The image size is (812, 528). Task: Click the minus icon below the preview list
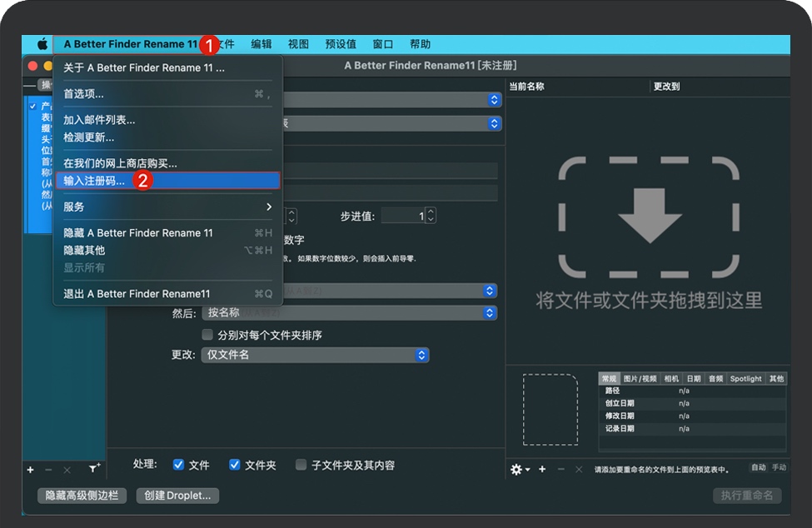click(560, 469)
